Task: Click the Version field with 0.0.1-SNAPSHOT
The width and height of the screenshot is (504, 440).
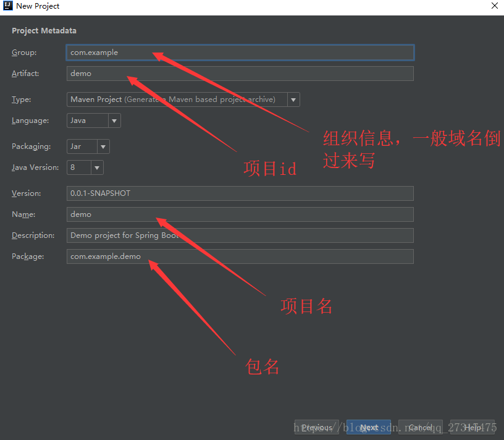Action: tap(240, 193)
